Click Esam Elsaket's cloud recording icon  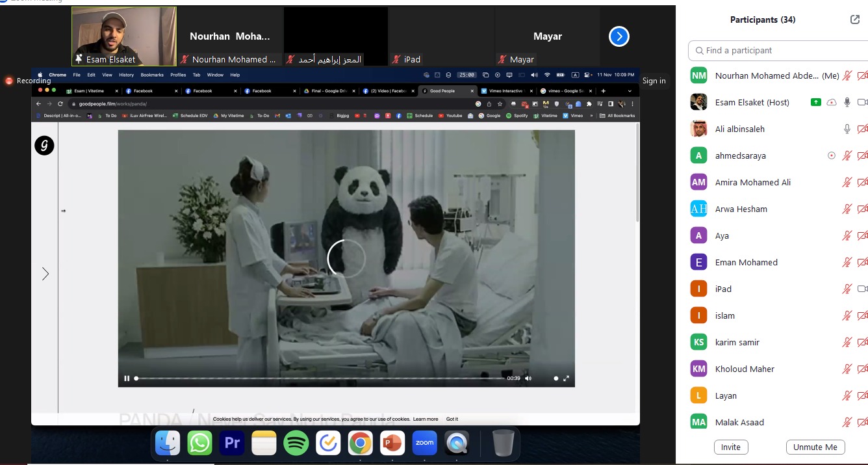coord(832,102)
